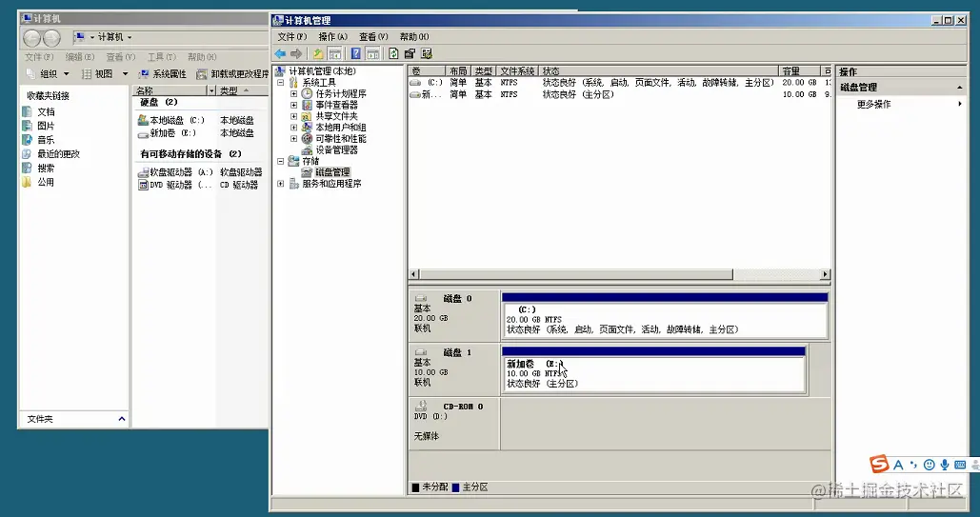The height and width of the screenshot is (517, 980).
Task: Open 工具(T) menu in 计算机 window
Action: [162, 57]
